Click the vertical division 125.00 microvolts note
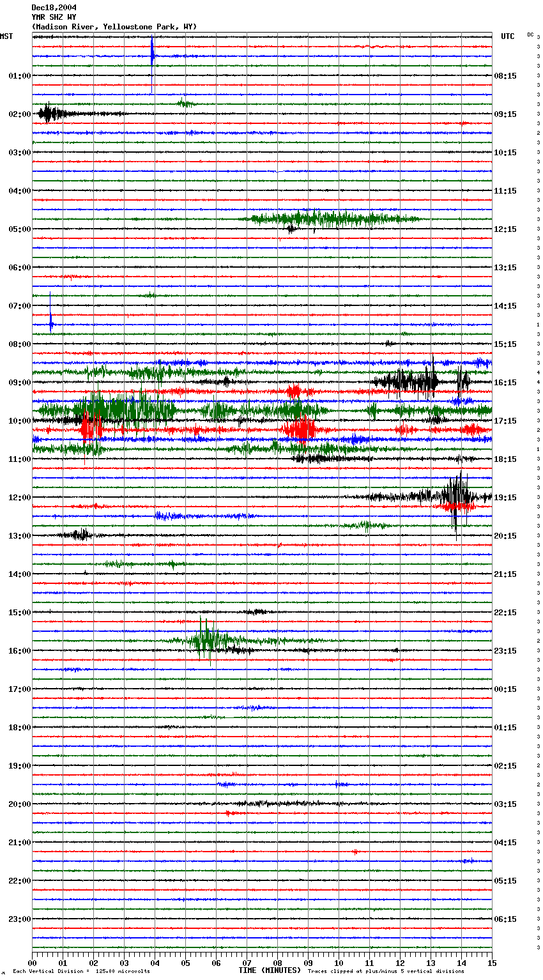This screenshot has width=543, height=980. (81, 971)
